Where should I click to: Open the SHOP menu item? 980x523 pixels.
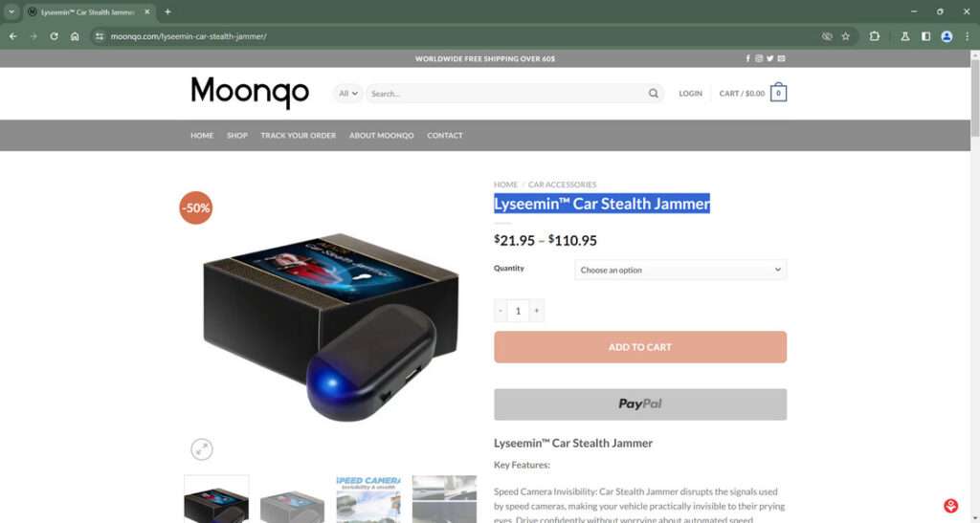(237, 136)
